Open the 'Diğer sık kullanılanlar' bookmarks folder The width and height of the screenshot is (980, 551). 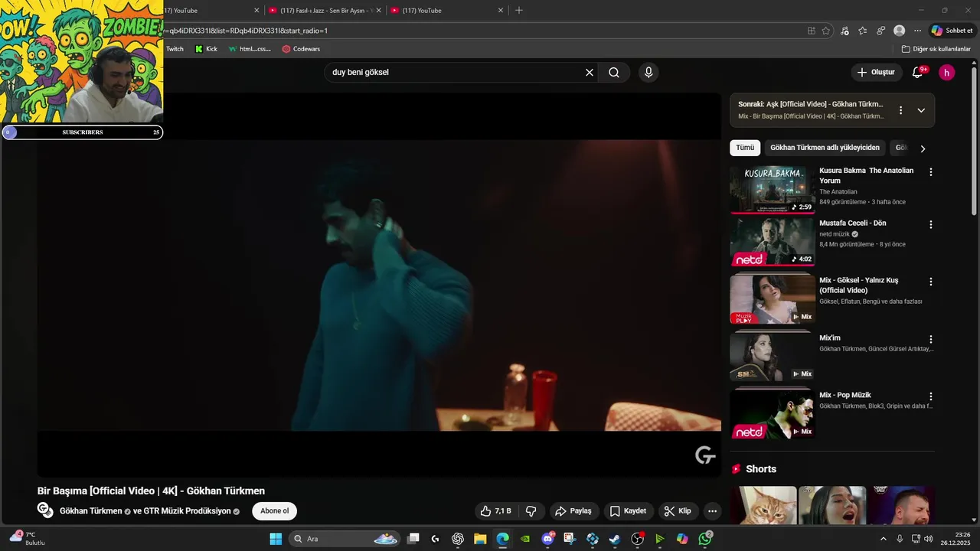point(936,49)
